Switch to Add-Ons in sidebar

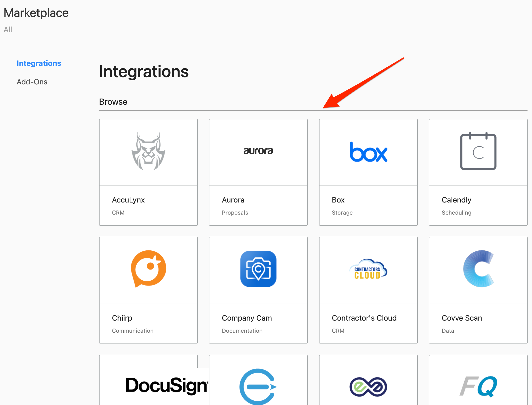(32, 82)
